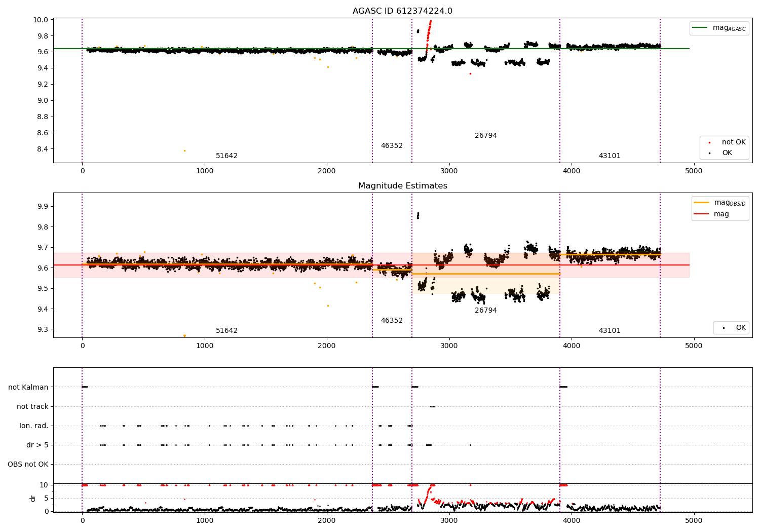Screen dimensions: 760x532
Task: Click the "OBS not OK" row label
Action: (x=28, y=464)
